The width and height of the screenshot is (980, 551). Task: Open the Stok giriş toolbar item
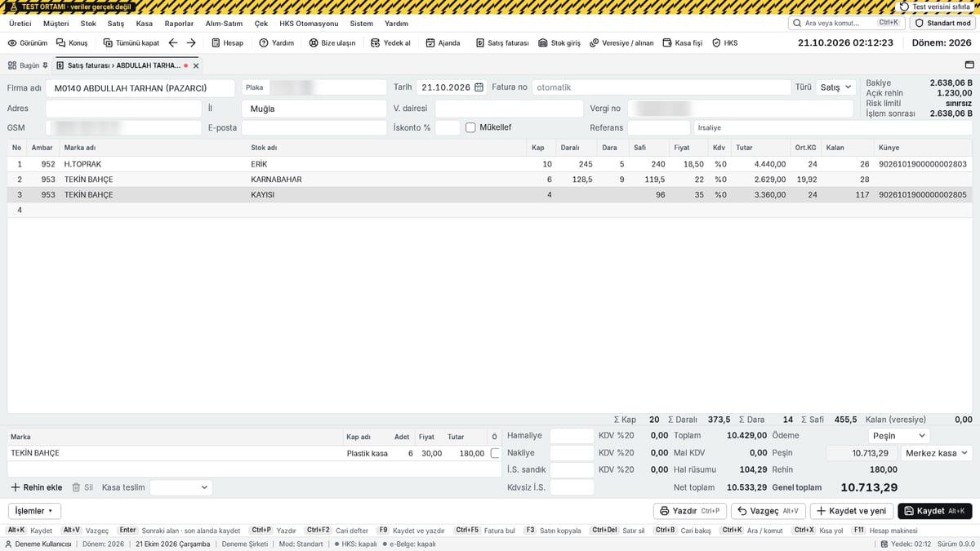[x=559, y=42]
